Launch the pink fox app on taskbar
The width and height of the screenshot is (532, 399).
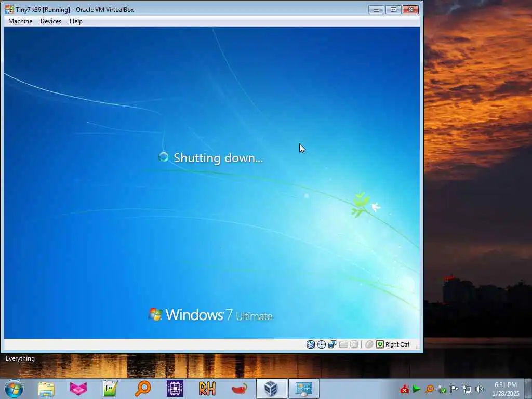78,389
